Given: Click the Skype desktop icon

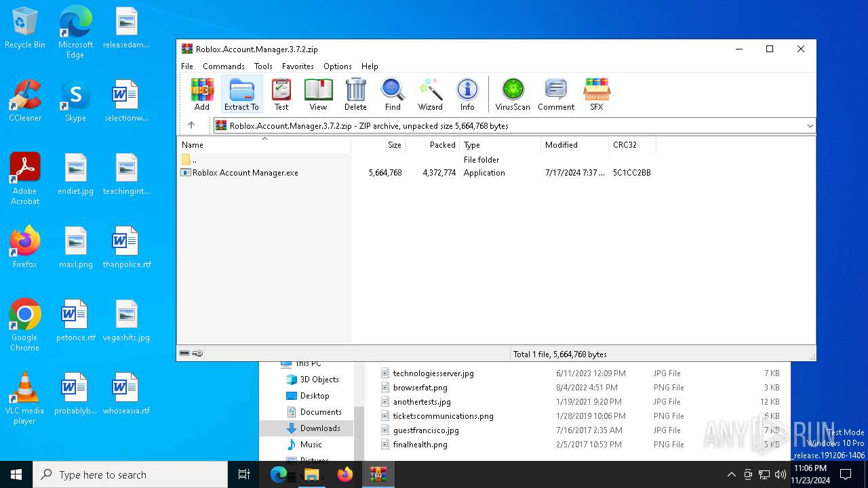Looking at the screenshot, I should (x=75, y=102).
